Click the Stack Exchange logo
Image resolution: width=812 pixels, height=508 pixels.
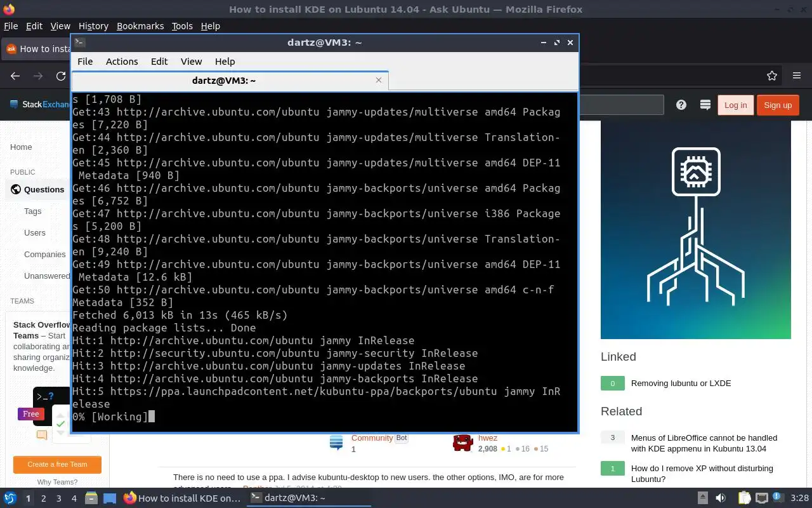41,105
